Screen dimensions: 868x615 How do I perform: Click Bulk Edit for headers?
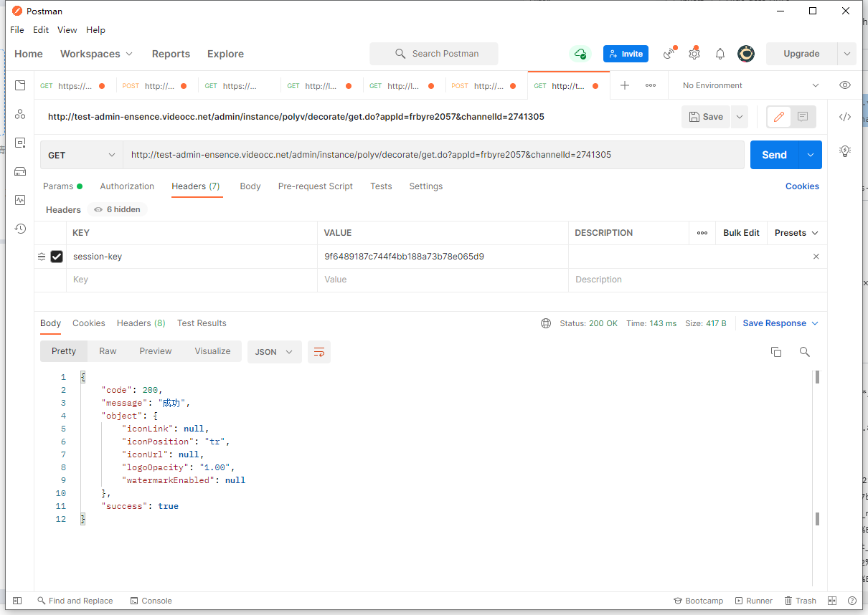pyautogui.click(x=741, y=233)
